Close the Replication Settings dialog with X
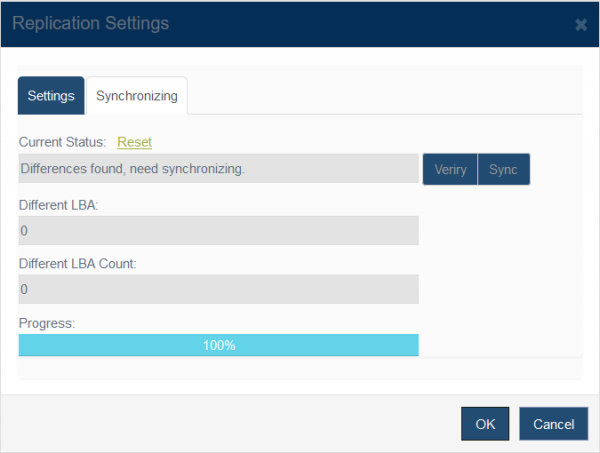 pyautogui.click(x=581, y=25)
